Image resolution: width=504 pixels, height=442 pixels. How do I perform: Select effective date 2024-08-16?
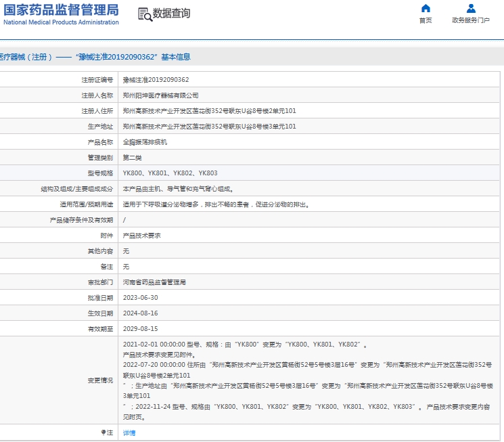tap(141, 313)
